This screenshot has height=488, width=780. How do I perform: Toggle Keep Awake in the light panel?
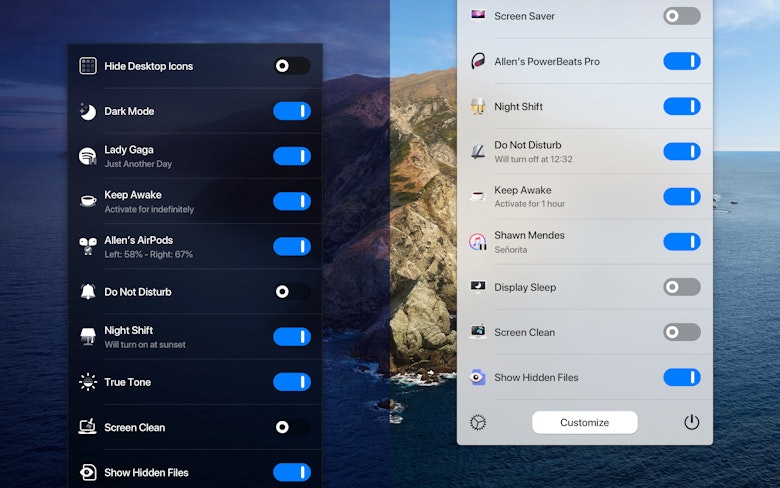coord(682,196)
